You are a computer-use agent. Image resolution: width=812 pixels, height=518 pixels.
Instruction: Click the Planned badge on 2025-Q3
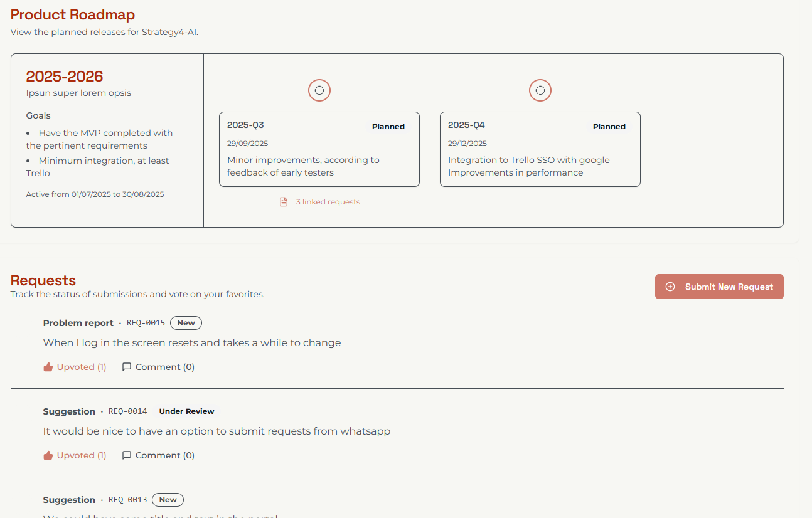pyautogui.click(x=388, y=127)
